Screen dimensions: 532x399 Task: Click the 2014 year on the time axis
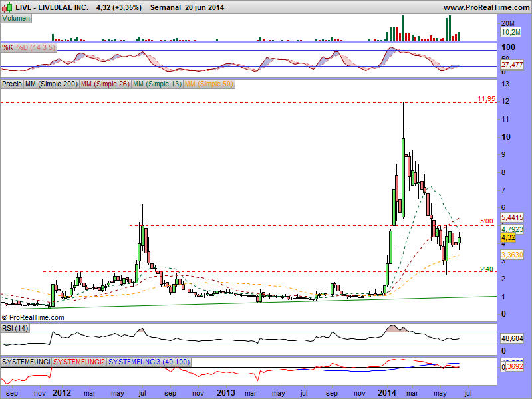tap(387, 393)
